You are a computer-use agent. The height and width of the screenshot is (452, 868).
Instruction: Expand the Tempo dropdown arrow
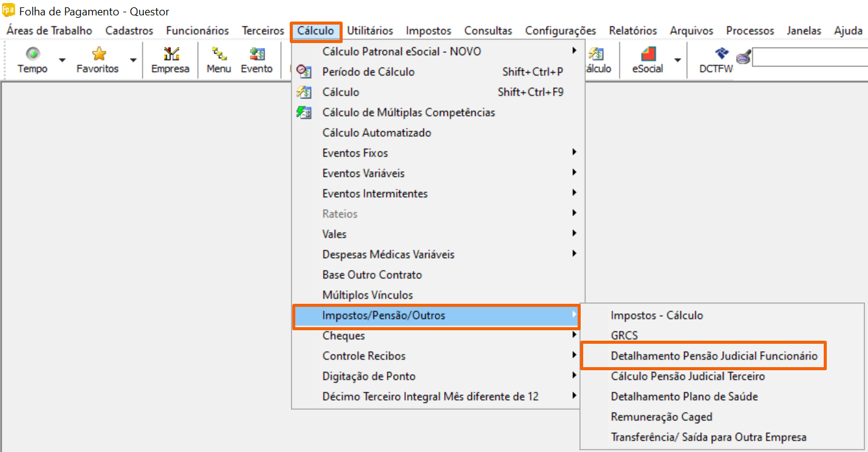[62, 60]
